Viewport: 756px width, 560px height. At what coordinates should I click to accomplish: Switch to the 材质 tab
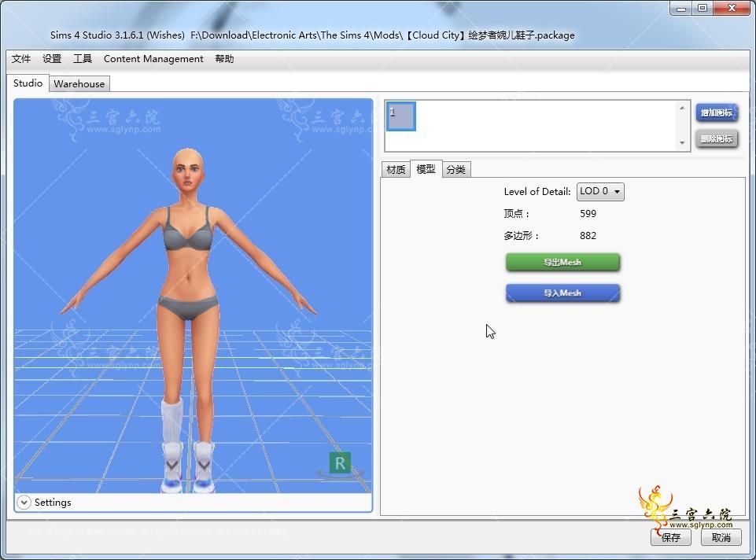[396, 170]
